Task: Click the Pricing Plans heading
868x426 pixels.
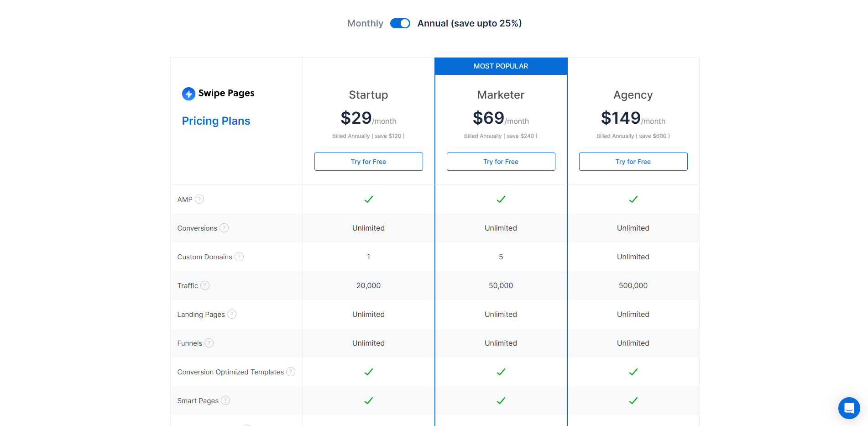Action: coord(216,121)
